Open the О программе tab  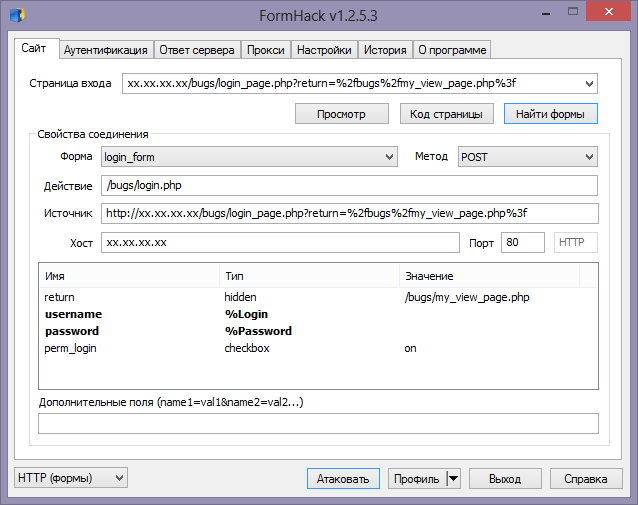pos(451,50)
